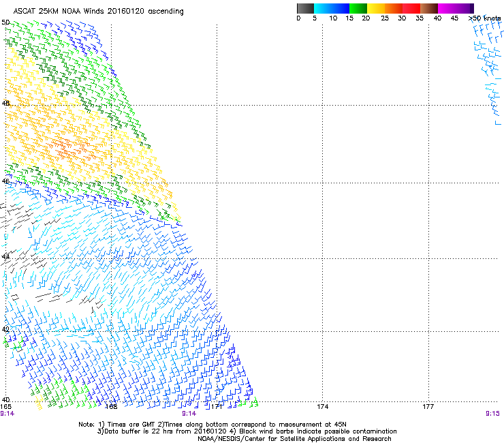Click the yellow 20-25 knots legend segment
Image resolution: width=504 pixels, height=443 pixels.
(x=376, y=8)
